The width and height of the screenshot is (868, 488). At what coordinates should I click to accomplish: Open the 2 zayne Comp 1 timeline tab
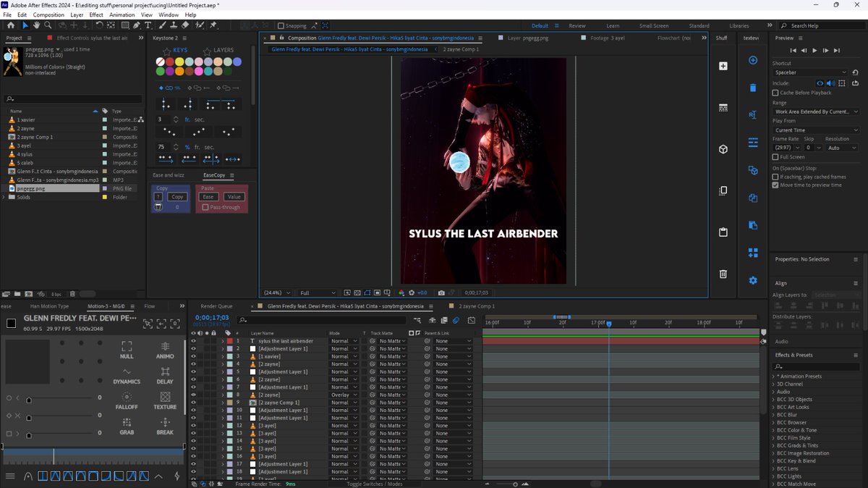pyautogui.click(x=475, y=306)
